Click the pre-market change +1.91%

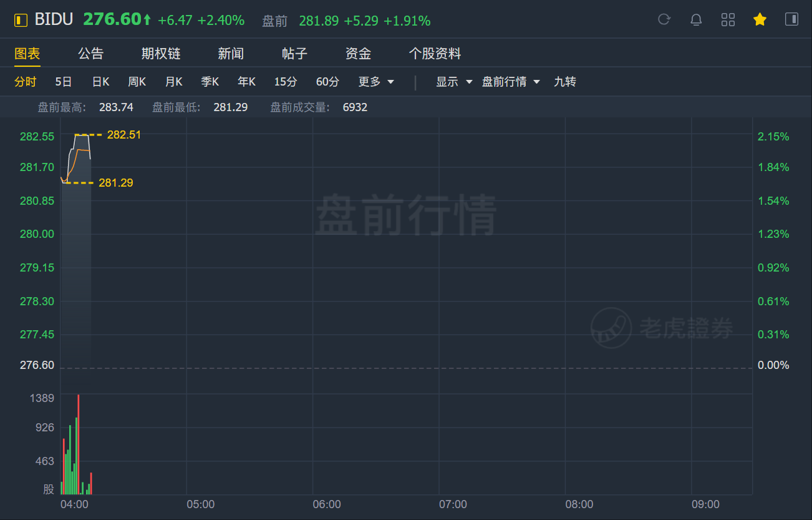(407, 21)
